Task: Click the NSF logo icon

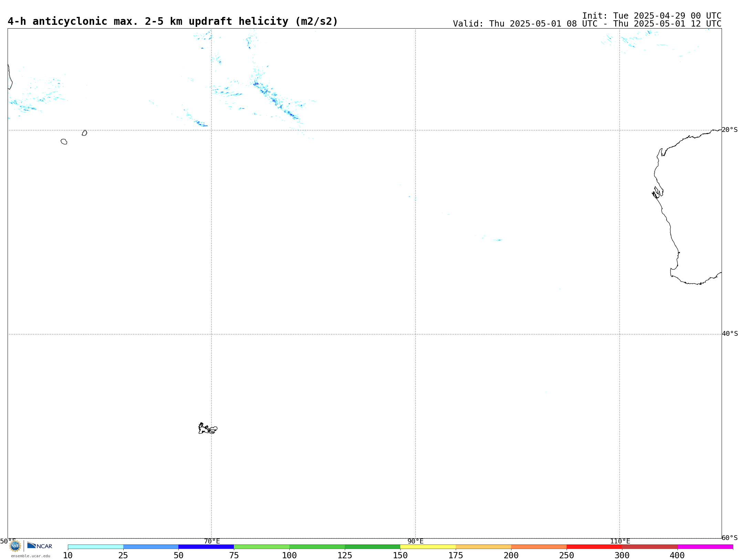Action: pos(15,546)
